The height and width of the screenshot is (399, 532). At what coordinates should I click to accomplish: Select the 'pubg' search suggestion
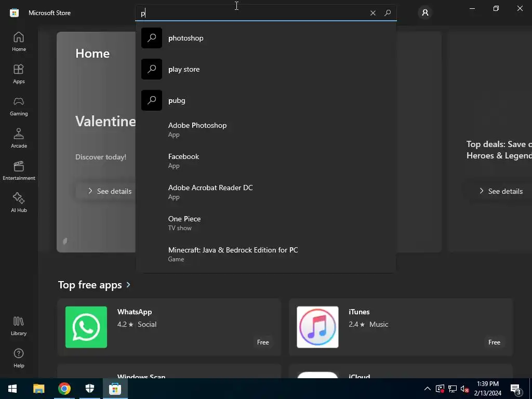point(265,100)
